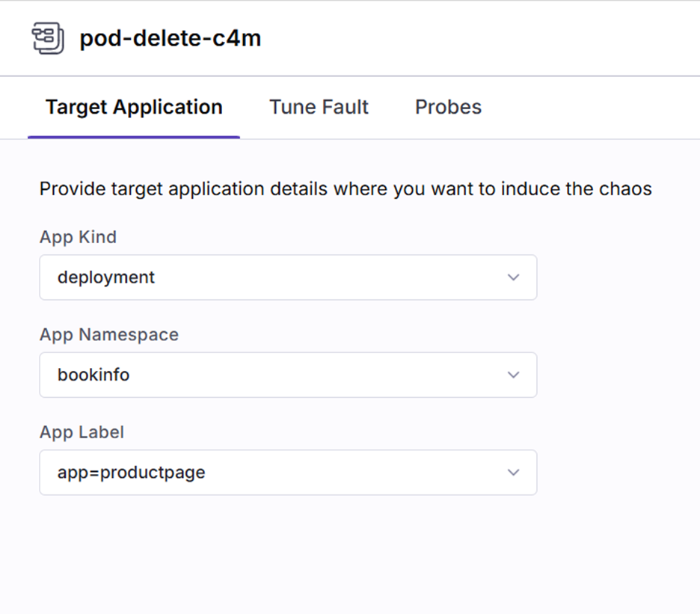Click the chevron arrow in App Namespace field
Screen dimensions: 700x614
pos(513,375)
